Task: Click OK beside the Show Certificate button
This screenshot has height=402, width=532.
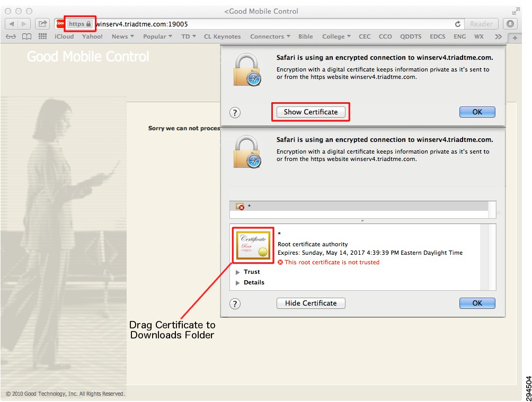Action: coord(477,112)
